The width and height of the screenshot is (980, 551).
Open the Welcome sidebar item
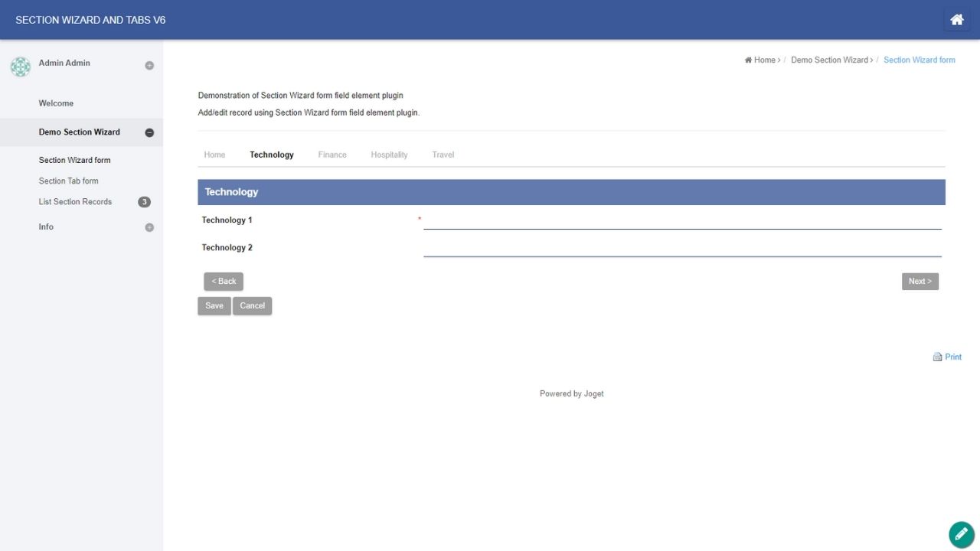coord(56,103)
